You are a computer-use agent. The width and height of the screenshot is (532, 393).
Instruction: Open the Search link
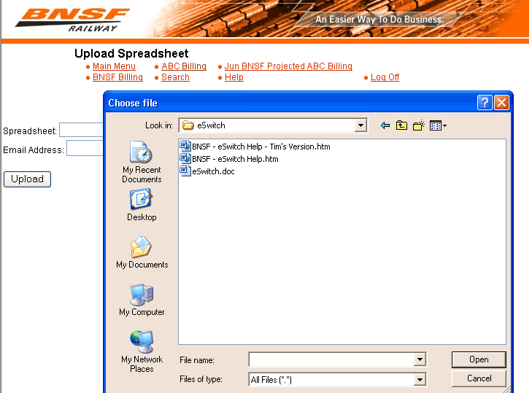[175, 77]
